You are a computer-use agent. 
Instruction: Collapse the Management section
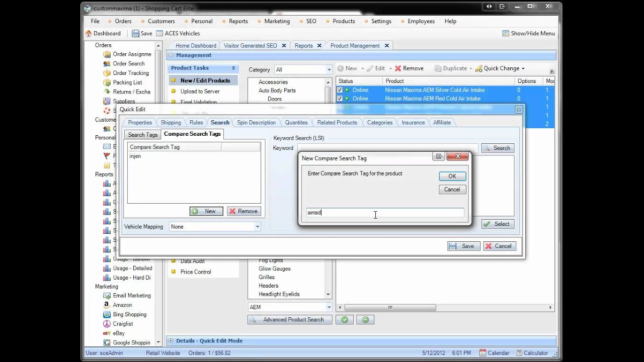(171, 55)
